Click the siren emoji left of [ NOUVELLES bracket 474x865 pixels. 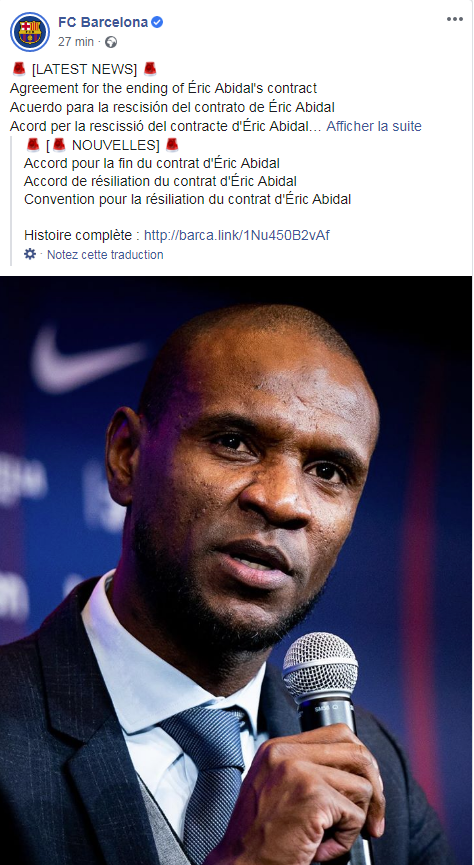[x=33, y=145]
